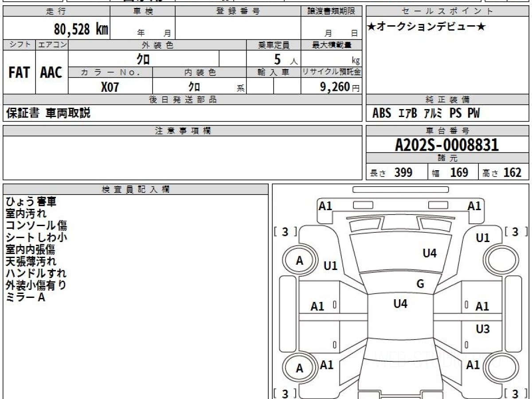
Task: Click the リサイクル預託金 header
Action: click(x=331, y=72)
